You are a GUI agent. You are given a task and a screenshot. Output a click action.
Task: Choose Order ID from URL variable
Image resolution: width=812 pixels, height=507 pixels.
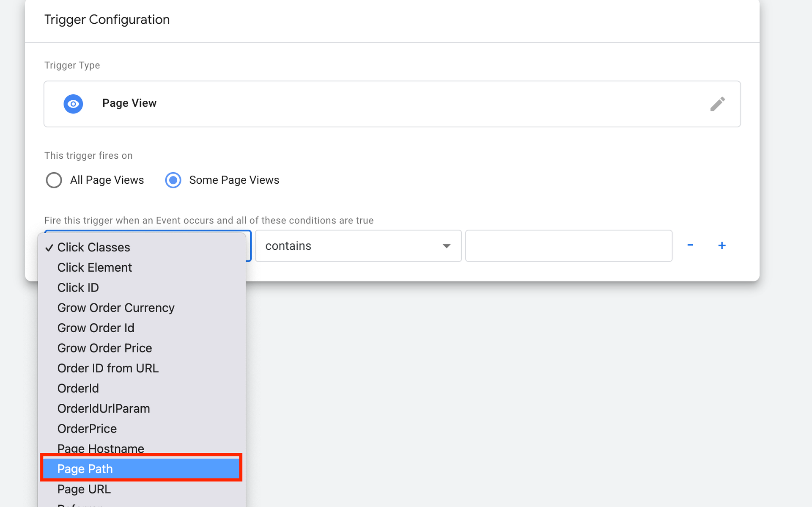108,368
